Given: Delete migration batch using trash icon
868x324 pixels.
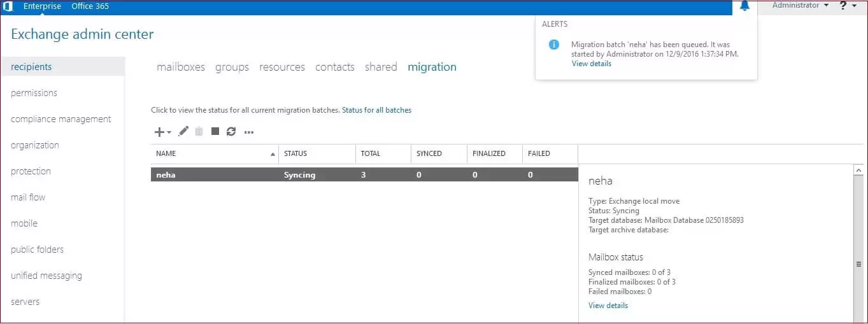Looking at the screenshot, I should (199, 131).
